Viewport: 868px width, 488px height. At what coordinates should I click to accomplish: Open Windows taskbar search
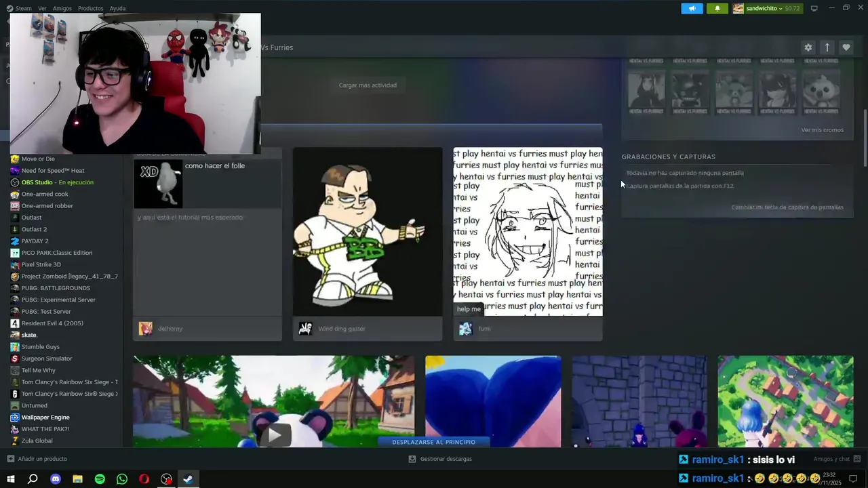click(x=33, y=479)
